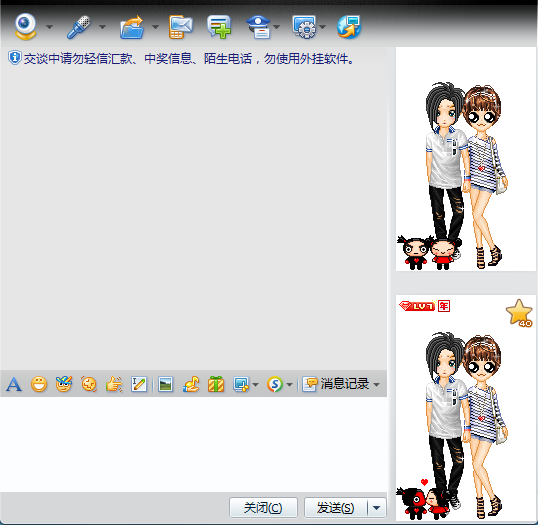538x525 pixels.
Task: Open handwriting input pencil icon
Action: point(139,384)
